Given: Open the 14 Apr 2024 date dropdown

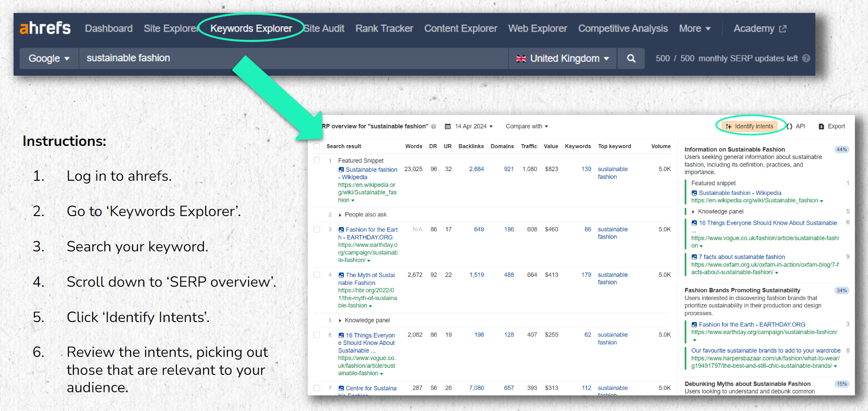Looking at the screenshot, I should point(469,127).
